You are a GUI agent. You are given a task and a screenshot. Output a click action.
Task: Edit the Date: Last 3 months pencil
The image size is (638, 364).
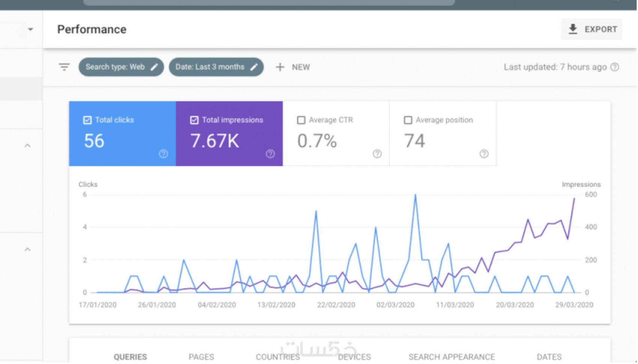[254, 67]
